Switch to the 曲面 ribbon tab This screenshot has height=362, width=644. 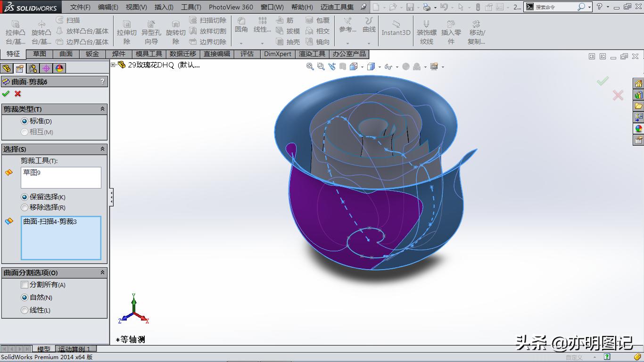[66, 54]
